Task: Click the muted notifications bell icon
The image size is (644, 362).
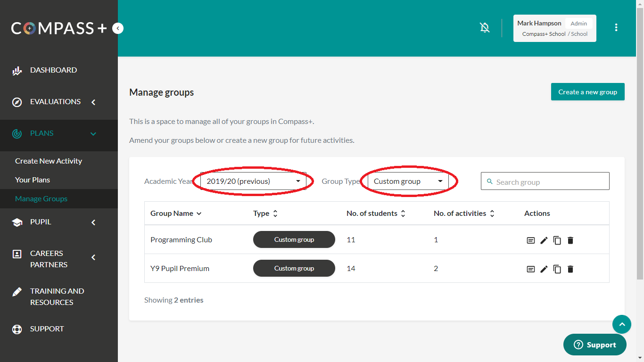Action: pos(485,28)
